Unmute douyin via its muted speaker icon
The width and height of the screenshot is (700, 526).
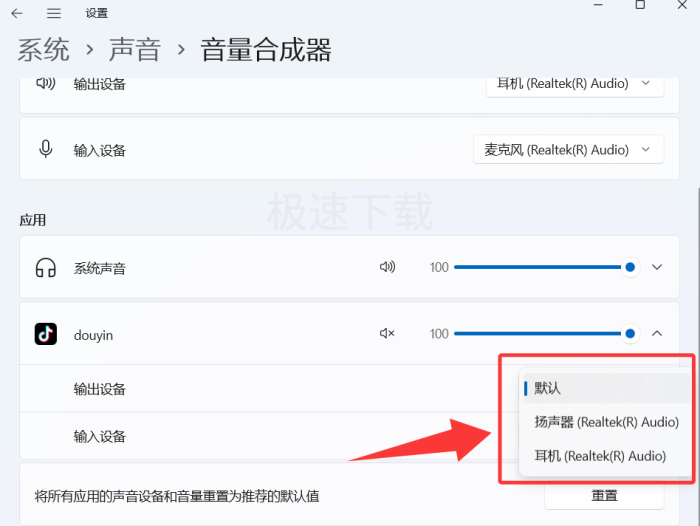pyautogui.click(x=387, y=334)
